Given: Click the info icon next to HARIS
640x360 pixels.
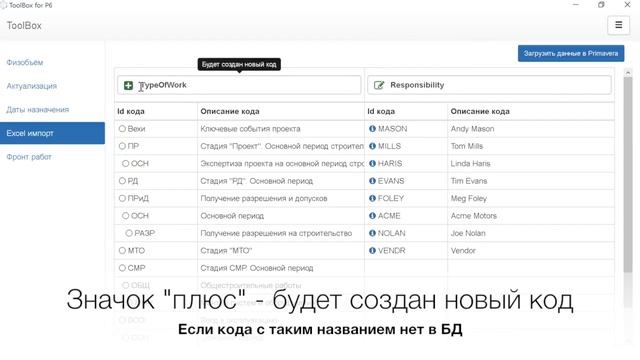Looking at the screenshot, I should pyautogui.click(x=372, y=163).
